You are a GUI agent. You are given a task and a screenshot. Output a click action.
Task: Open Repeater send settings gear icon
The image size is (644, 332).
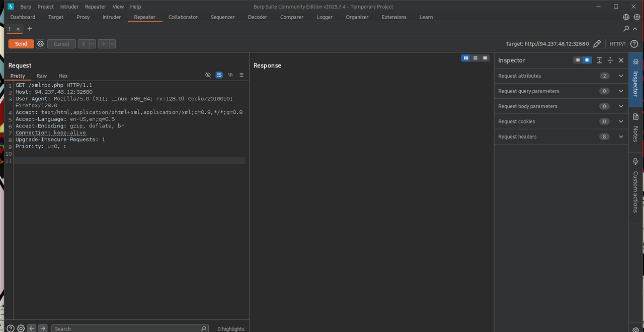coord(41,44)
